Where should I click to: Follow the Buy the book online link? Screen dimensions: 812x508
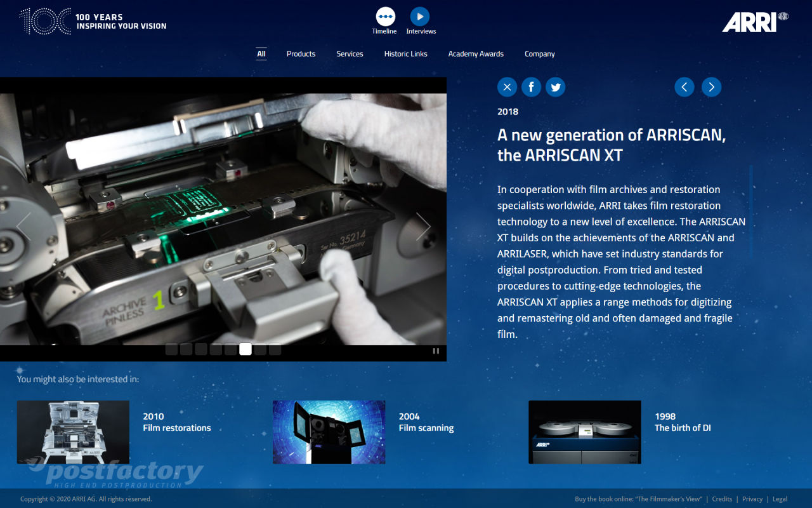pyautogui.click(x=638, y=499)
